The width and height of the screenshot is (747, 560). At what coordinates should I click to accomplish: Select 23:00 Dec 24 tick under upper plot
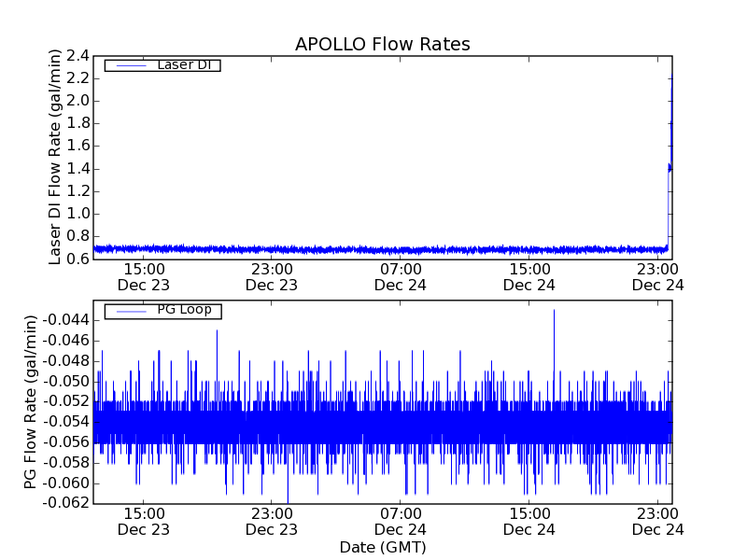click(x=658, y=276)
